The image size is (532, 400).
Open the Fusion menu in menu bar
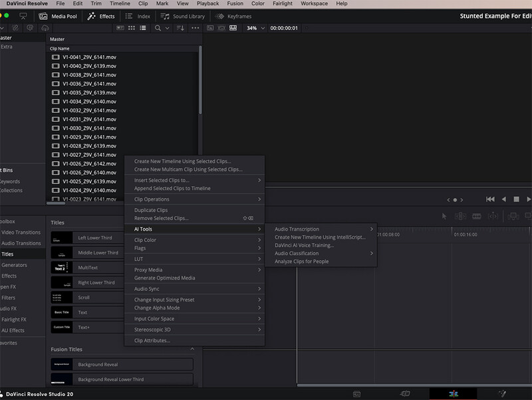235,3
